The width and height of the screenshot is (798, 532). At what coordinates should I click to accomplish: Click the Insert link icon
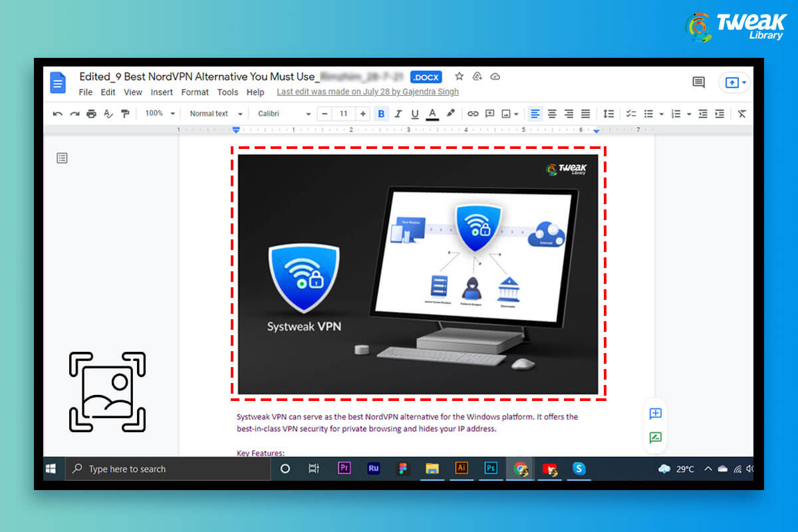pos(473,114)
